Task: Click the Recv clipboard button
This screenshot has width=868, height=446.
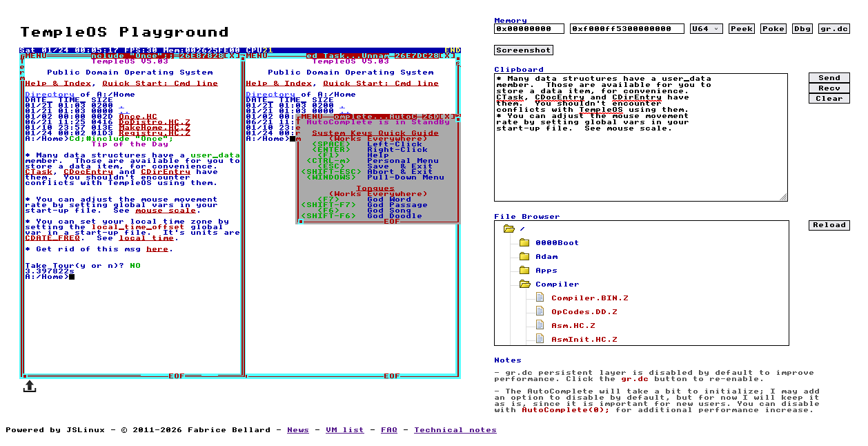Action: (x=829, y=88)
